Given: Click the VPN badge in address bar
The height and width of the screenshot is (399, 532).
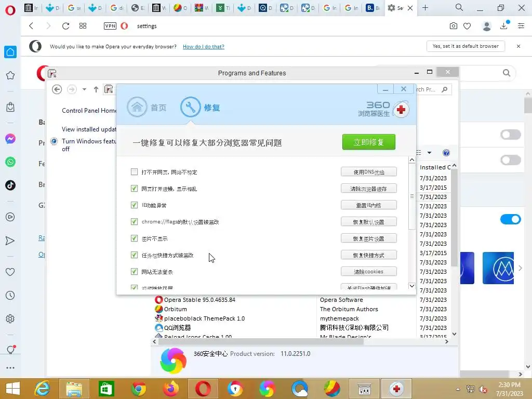Looking at the screenshot, I should [110, 26].
